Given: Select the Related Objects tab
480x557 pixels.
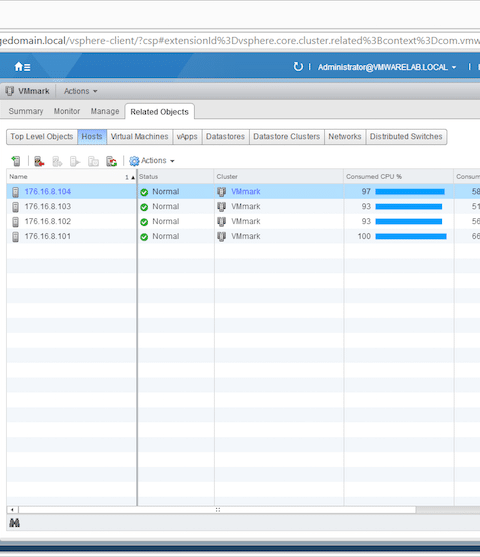Looking at the screenshot, I should click(x=159, y=112).
